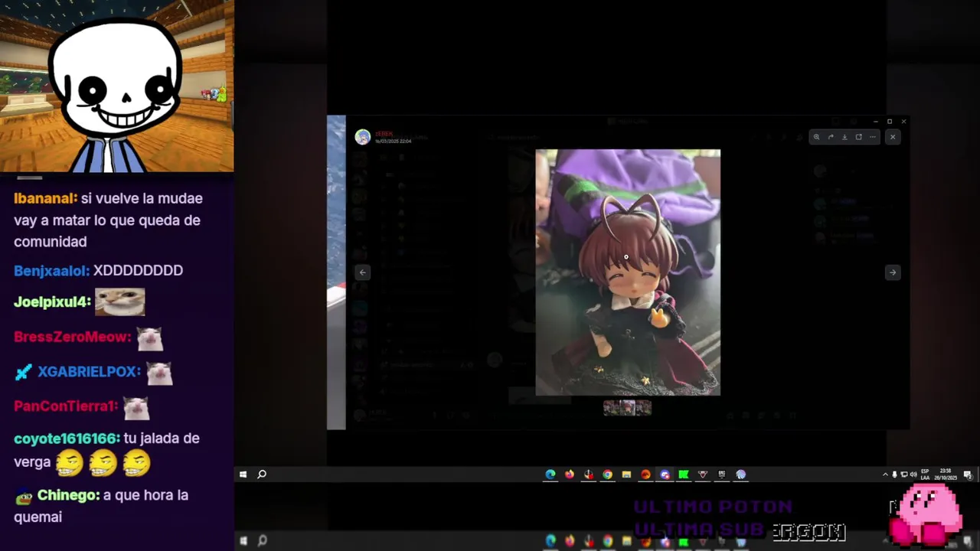The width and height of the screenshot is (980, 551).
Task: Click chat username BressZeroMeow
Action: coord(73,337)
